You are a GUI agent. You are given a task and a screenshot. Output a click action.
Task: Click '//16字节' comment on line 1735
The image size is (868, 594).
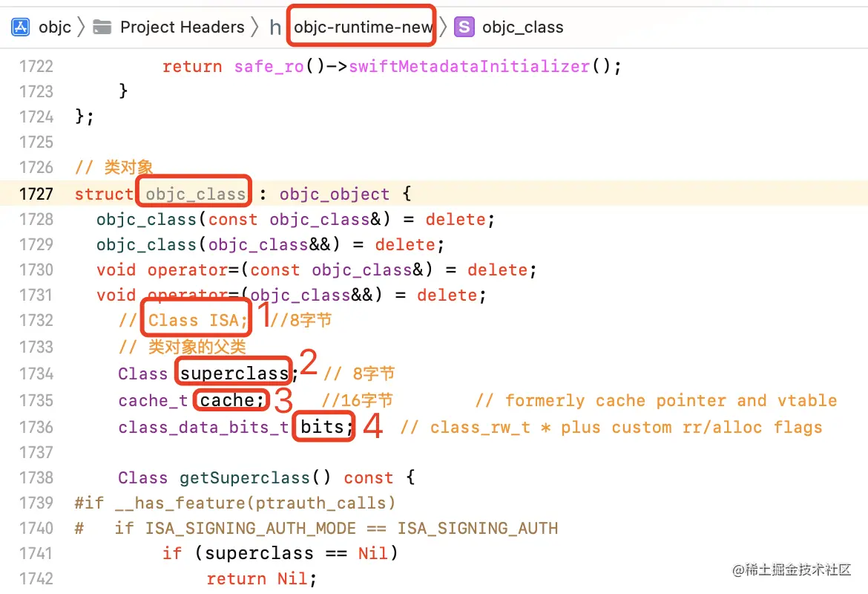tap(357, 400)
